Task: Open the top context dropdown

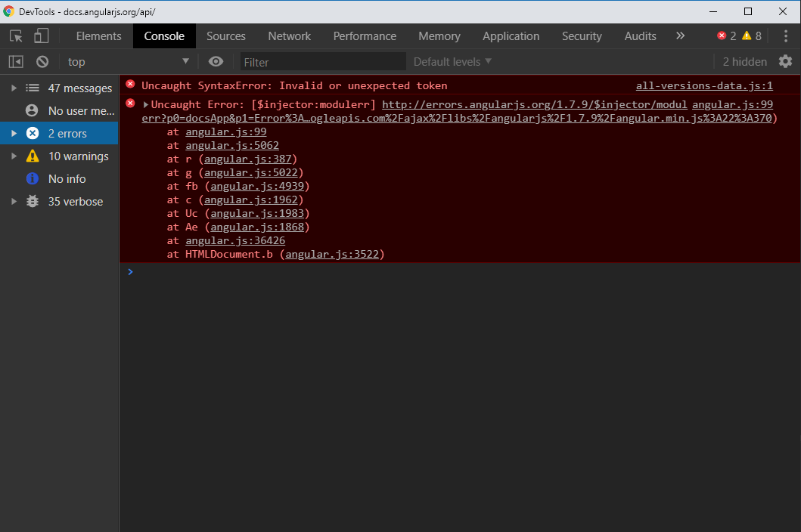Action: [x=128, y=62]
